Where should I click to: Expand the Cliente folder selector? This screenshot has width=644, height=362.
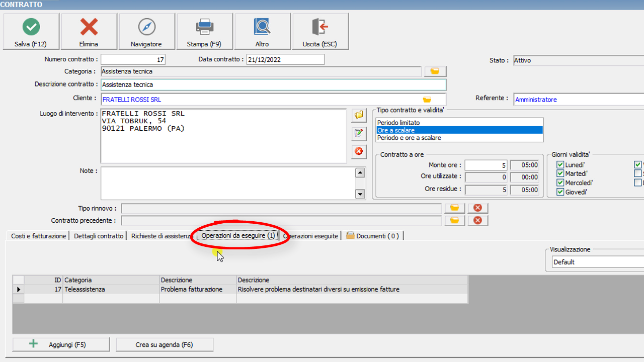[x=427, y=100]
